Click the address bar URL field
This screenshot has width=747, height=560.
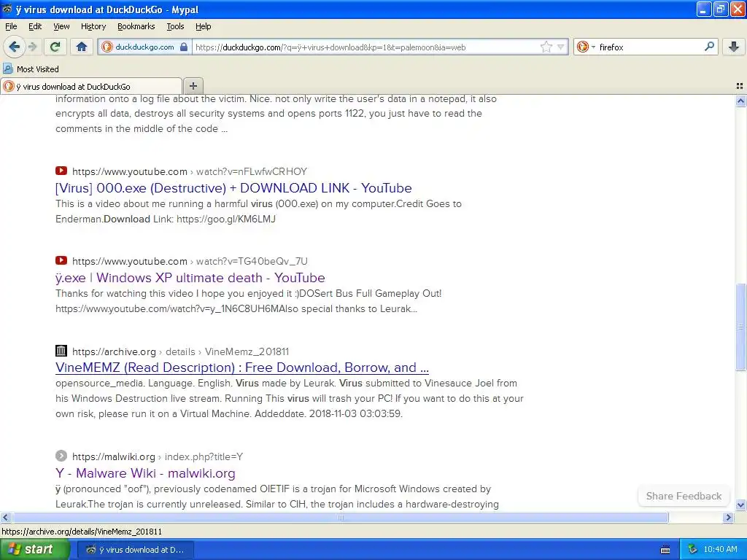(365, 47)
